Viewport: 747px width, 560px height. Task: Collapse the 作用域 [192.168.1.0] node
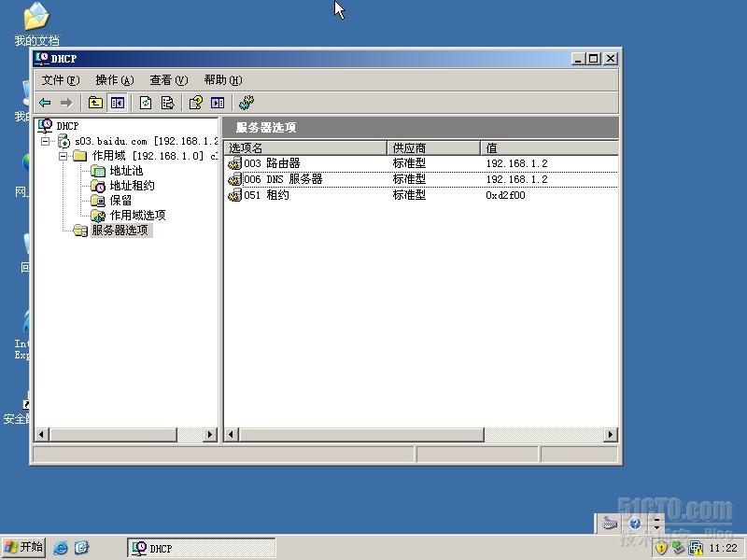point(63,156)
